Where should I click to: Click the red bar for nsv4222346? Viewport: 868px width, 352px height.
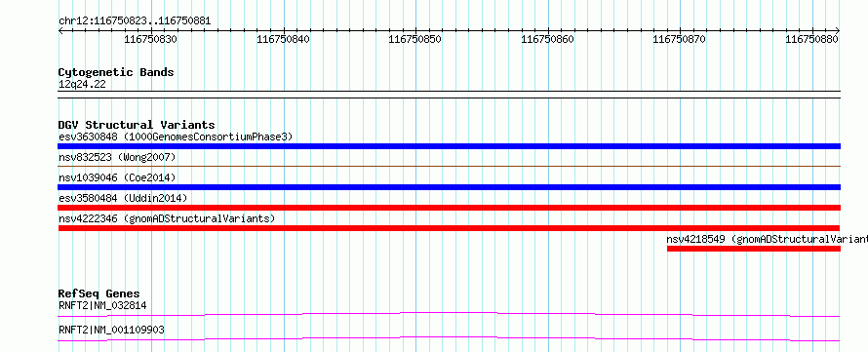point(449,228)
